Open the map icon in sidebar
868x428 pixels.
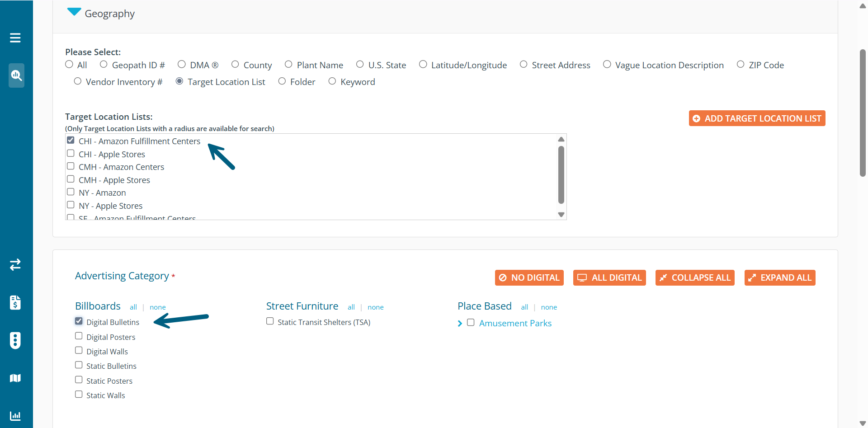click(15, 378)
